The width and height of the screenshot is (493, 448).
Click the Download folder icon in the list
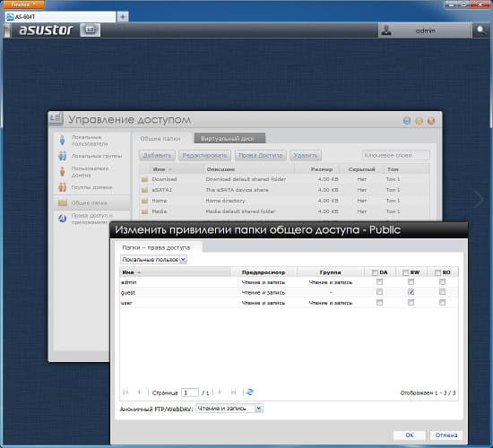[145, 179]
